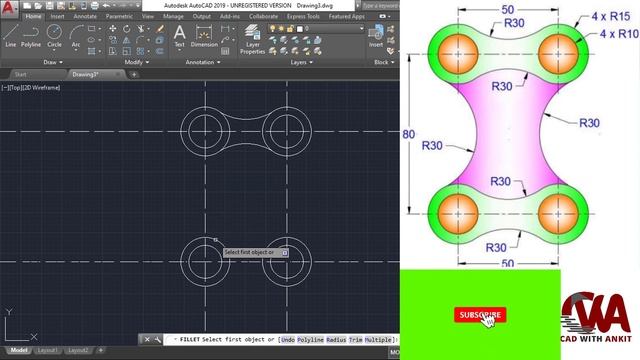Image resolution: width=640 pixels, height=360 pixels.
Task: Open Layer Properties manager
Action: coord(253,39)
